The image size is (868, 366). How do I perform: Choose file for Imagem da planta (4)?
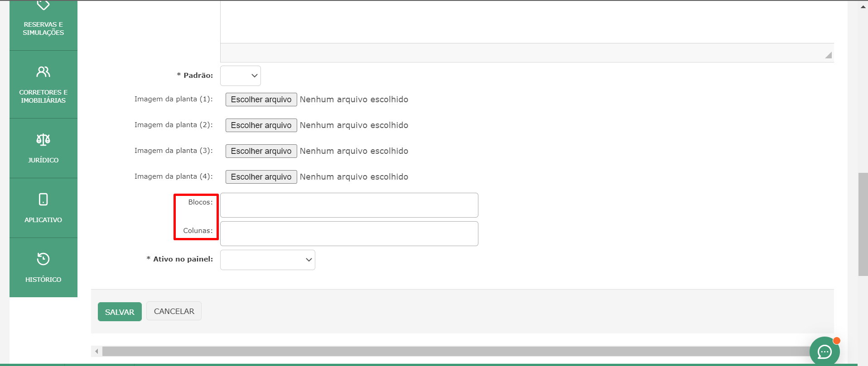click(261, 177)
